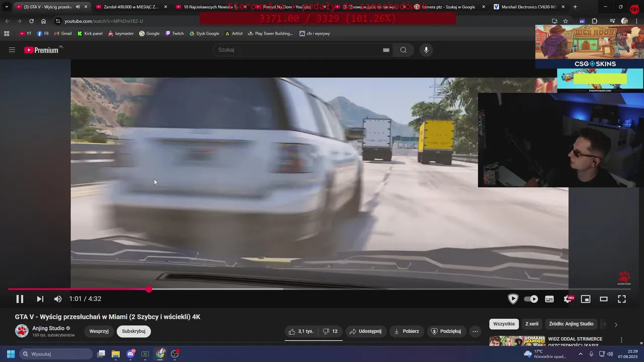Go to the YouTube Premium home logo
Screen dimensions: 644x362
point(42,50)
